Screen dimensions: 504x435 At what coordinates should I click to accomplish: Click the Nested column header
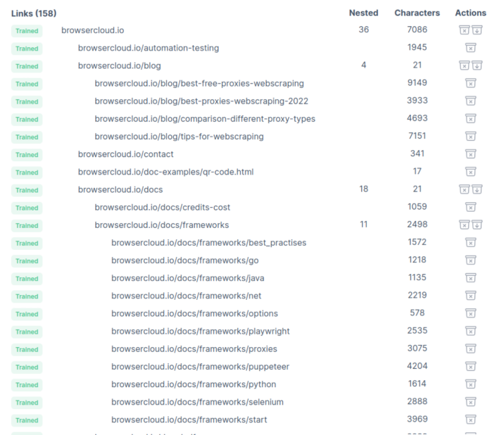(x=363, y=13)
